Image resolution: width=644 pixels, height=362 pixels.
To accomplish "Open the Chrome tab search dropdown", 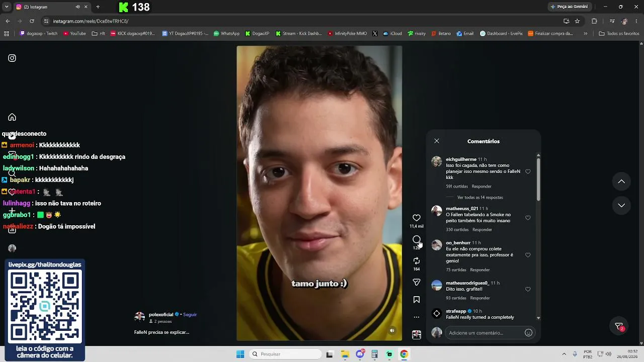I will tap(7, 7).
